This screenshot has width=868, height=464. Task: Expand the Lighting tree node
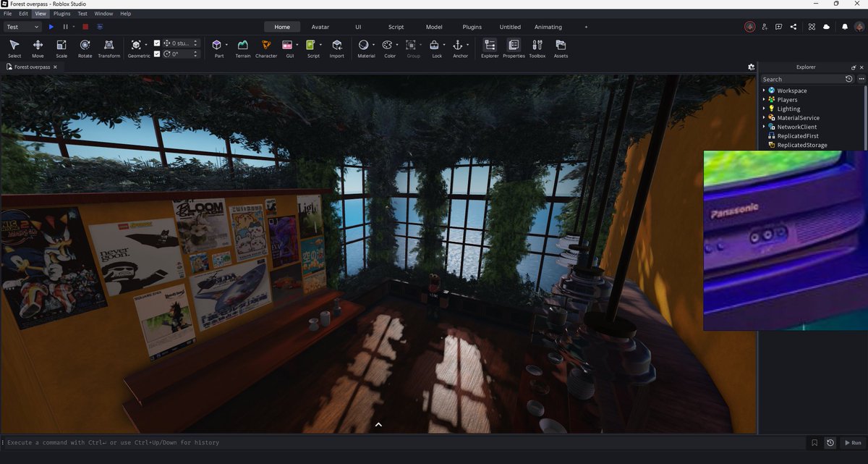point(764,109)
